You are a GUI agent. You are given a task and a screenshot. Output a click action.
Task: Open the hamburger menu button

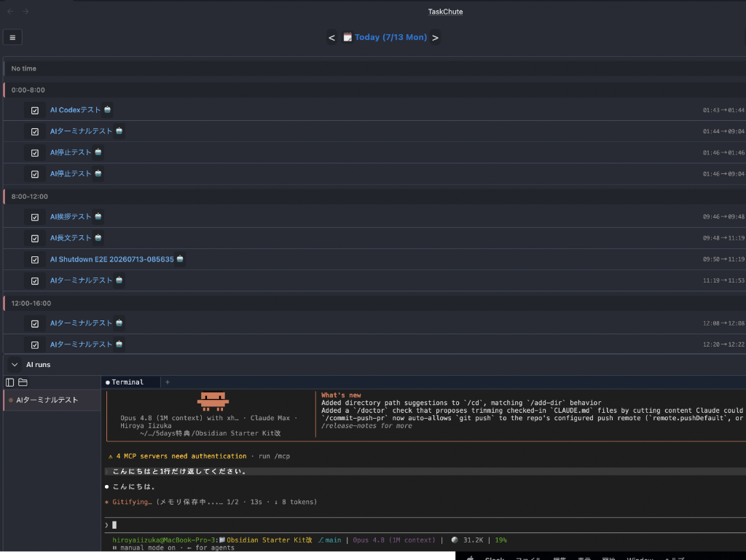(x=12, y=37)
